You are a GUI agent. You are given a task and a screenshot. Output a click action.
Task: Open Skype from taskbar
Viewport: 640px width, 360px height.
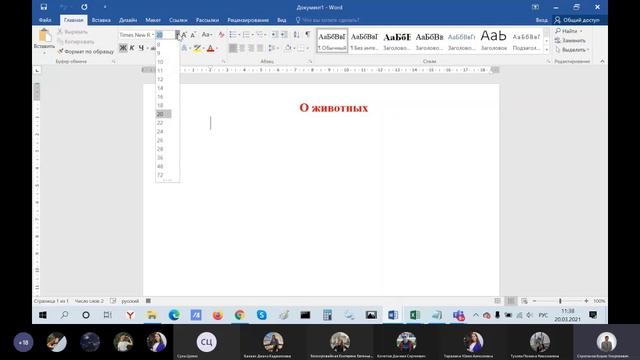coord(262,315)
